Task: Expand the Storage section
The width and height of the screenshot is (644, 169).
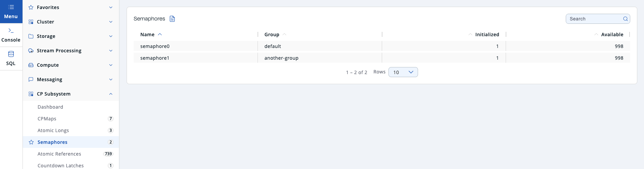Action: click(x=111, y=36)
